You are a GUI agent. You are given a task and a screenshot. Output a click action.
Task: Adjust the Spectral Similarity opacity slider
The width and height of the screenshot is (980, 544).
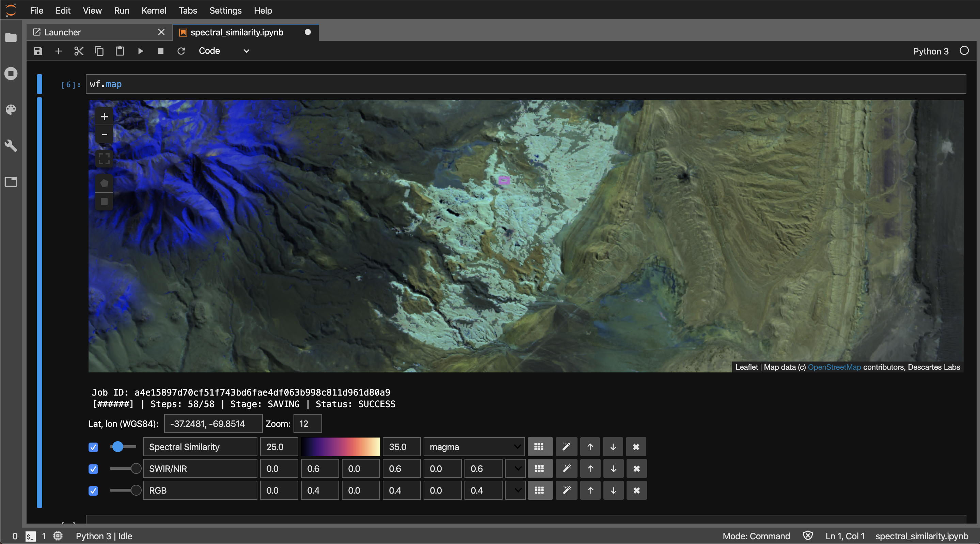[123, 447]
